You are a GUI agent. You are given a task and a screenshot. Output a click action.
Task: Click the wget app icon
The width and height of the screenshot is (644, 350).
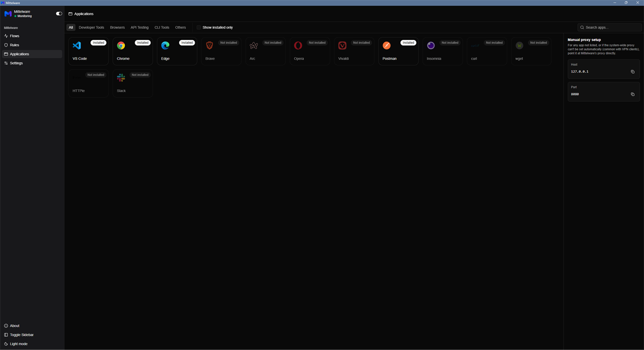(519, 46)
